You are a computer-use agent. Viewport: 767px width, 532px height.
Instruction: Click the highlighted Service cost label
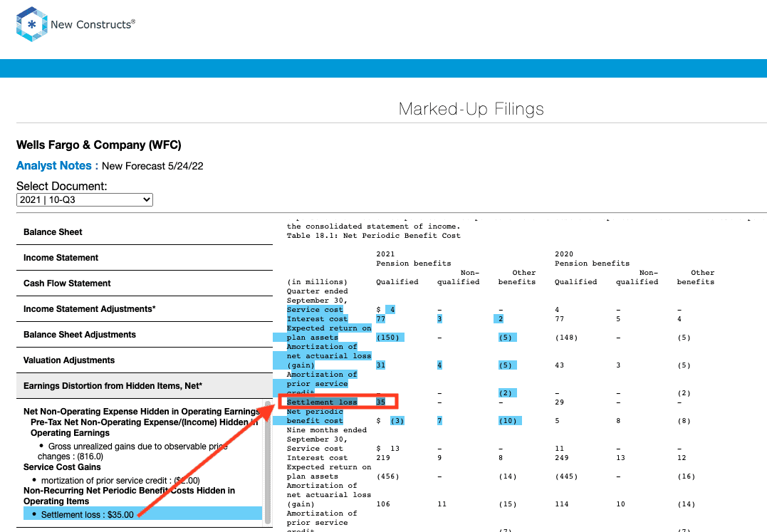[315, 310]
